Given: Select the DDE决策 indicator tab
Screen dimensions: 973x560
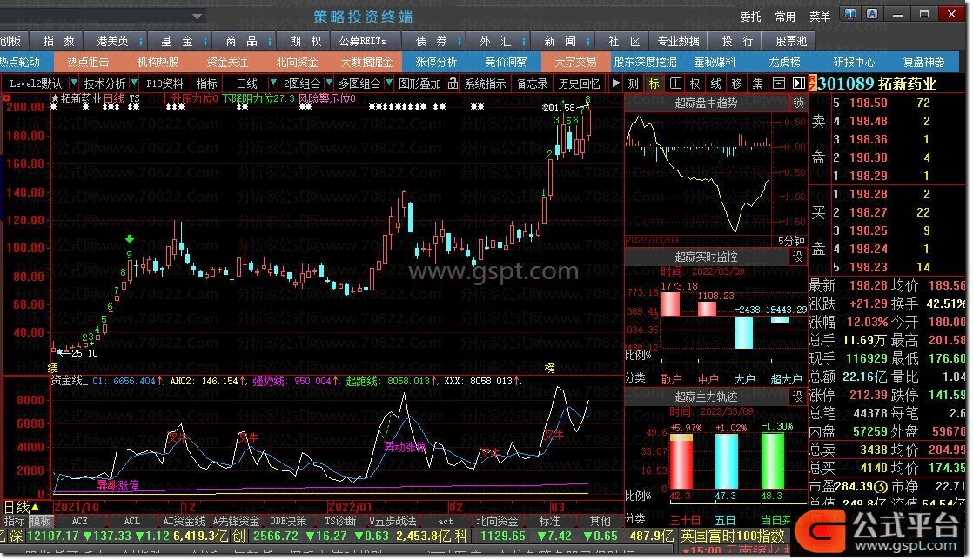Looking at the screenshot, I should tap(288, 522).
